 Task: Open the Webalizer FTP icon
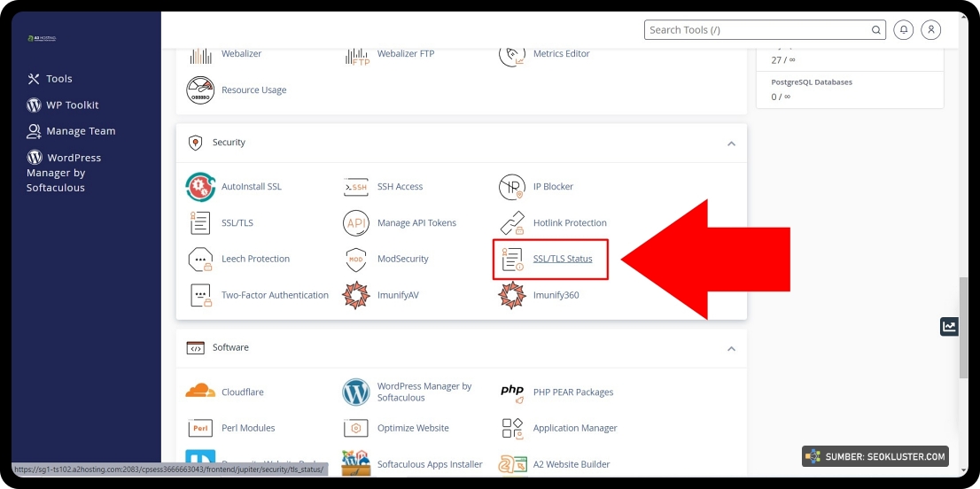(x=357, y=55)
